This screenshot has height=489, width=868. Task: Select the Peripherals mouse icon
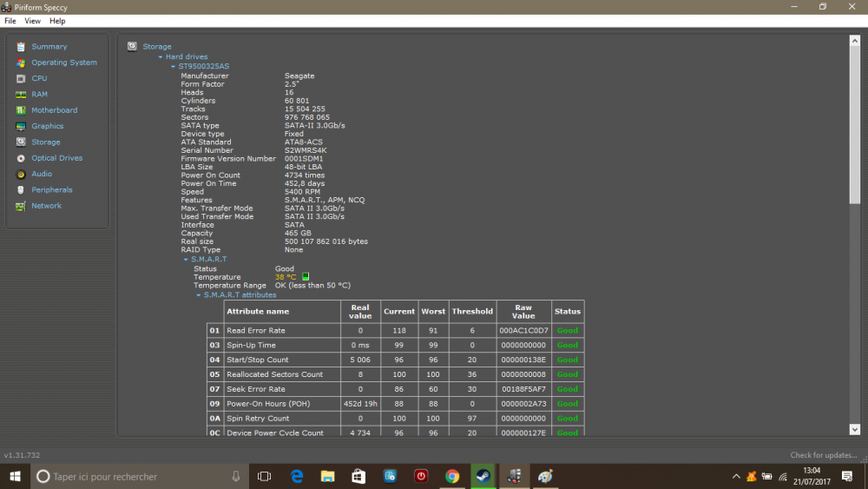(x=21, y=190)
